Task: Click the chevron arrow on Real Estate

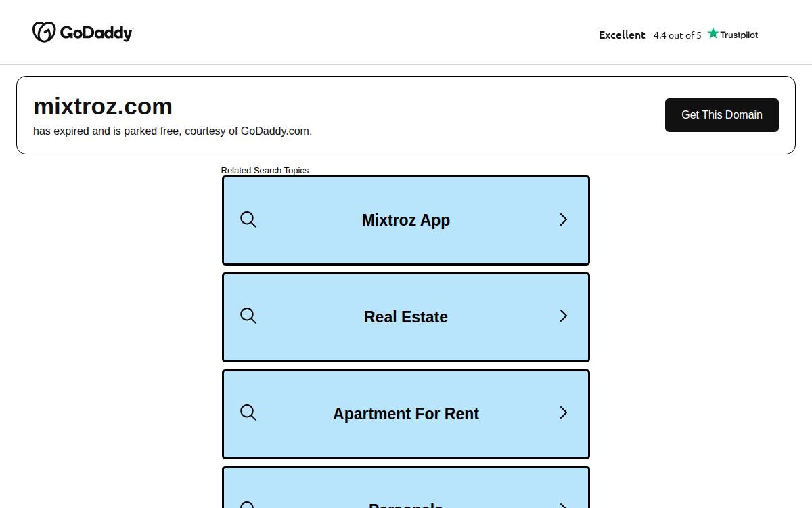Action: point(563,316)
